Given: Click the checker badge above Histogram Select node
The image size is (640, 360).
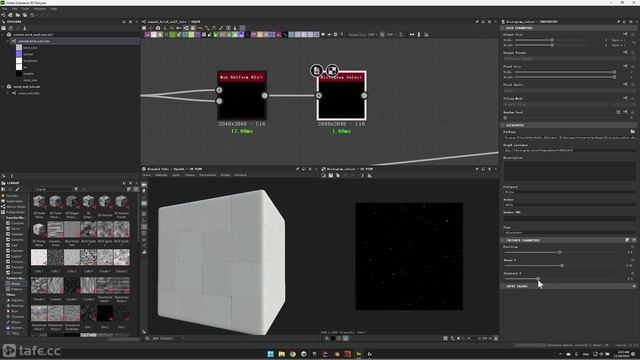Looking at the screenshot, I should click(x=332, y=71).
